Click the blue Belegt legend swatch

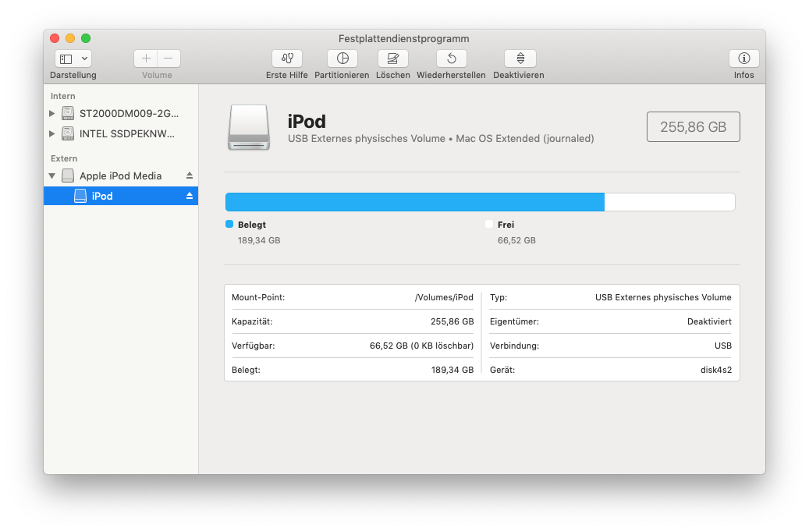tap(229, 224)
